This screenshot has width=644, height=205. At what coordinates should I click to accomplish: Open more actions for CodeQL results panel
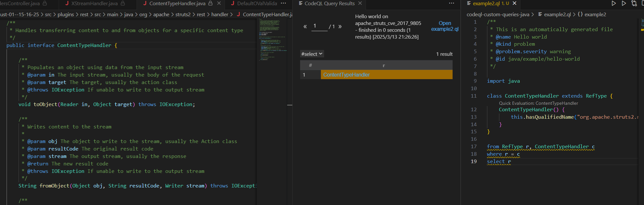coord(451,3)
